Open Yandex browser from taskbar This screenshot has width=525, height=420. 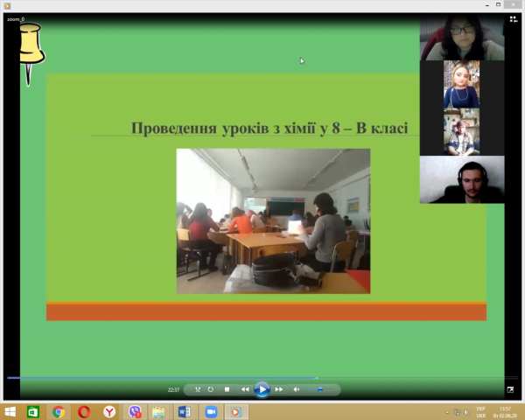tap(109, 411)
